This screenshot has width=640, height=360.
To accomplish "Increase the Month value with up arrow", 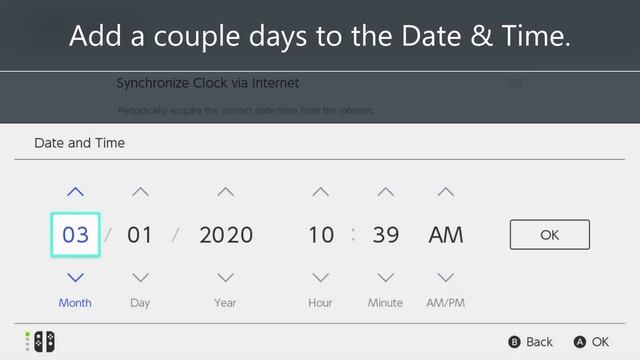I will click(76, 192).
